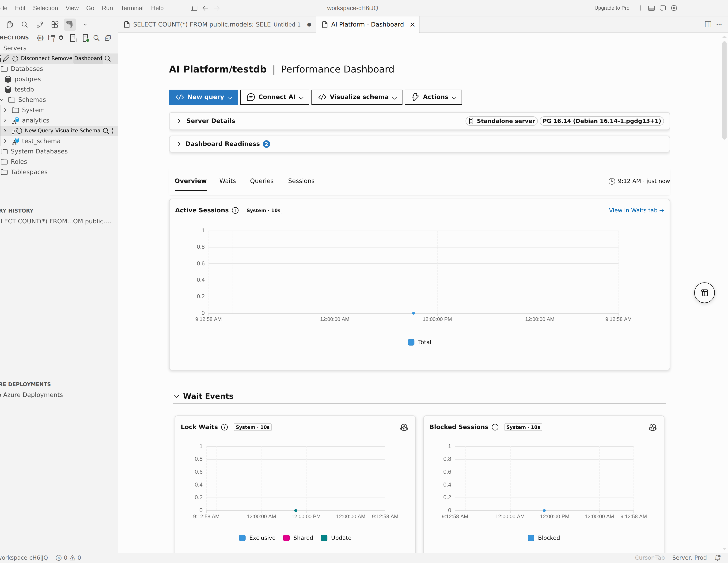Open connections settings gear icon
The image size is (728, 563).
(40, 38)
